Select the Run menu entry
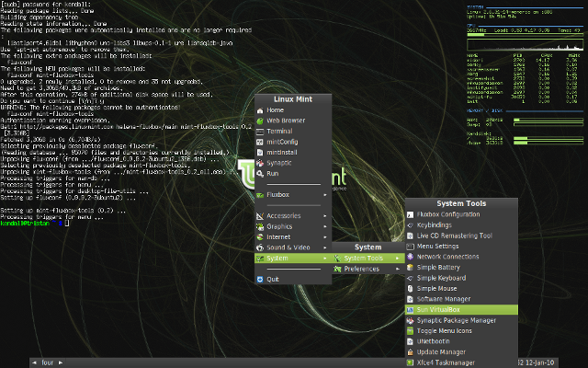Image resolution: width=588 pixels, height=368 pixels. click(293, 174)
